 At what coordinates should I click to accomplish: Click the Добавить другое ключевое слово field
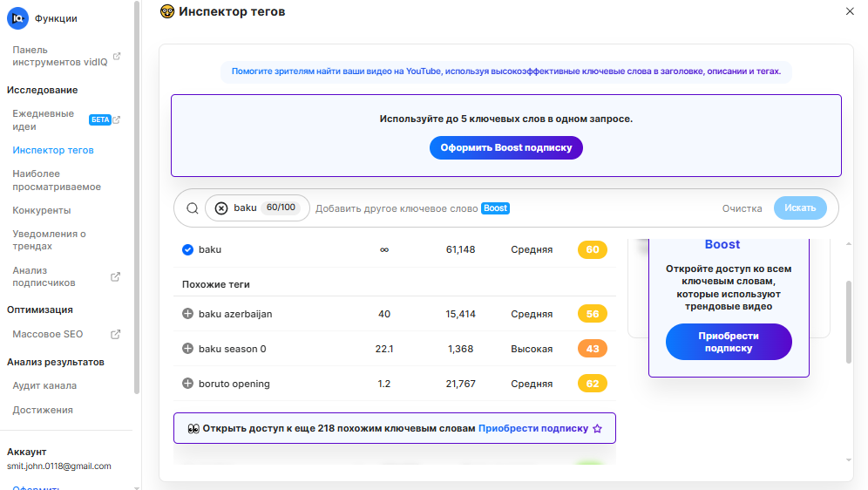pos(396,208)
